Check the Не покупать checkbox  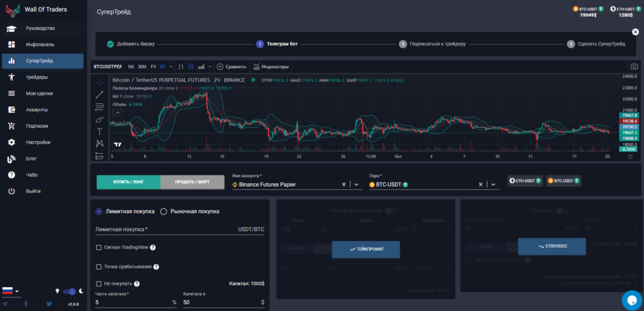[x=99, y=284]
